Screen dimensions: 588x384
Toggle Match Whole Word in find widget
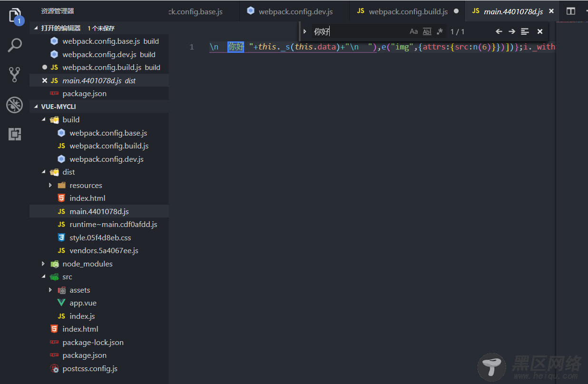point(427,31)
